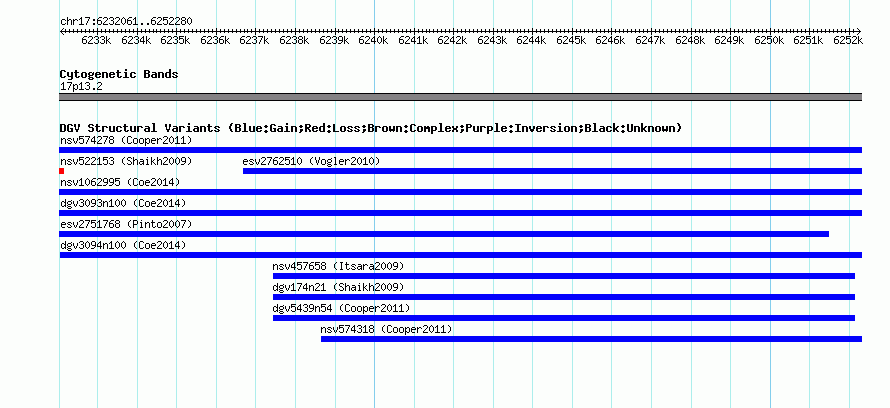Select the blue esv2751768 variant bar
Screen dimensions: 890x408
(x=444, y=234)
